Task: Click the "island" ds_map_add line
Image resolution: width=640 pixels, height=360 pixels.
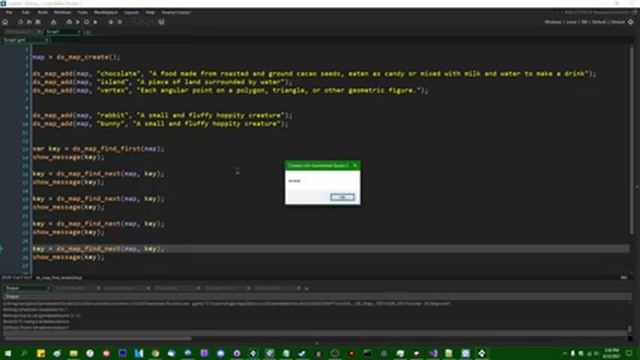Action: (162, 82)
